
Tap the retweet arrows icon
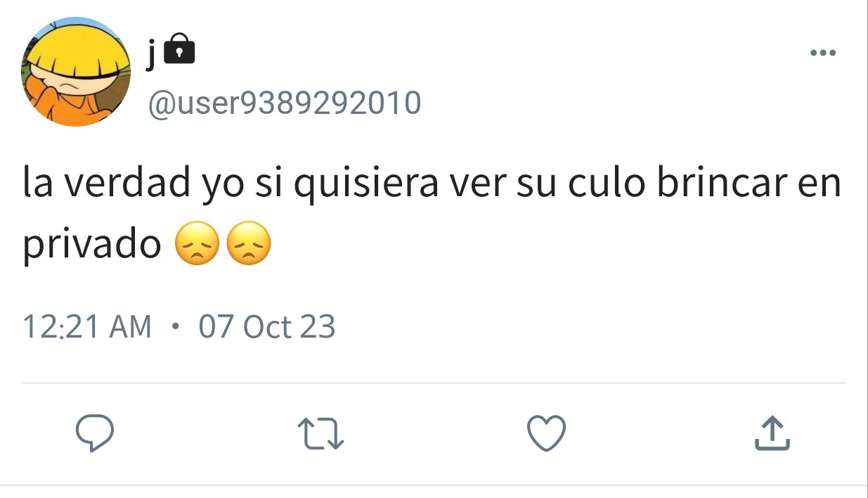point(320,433)
